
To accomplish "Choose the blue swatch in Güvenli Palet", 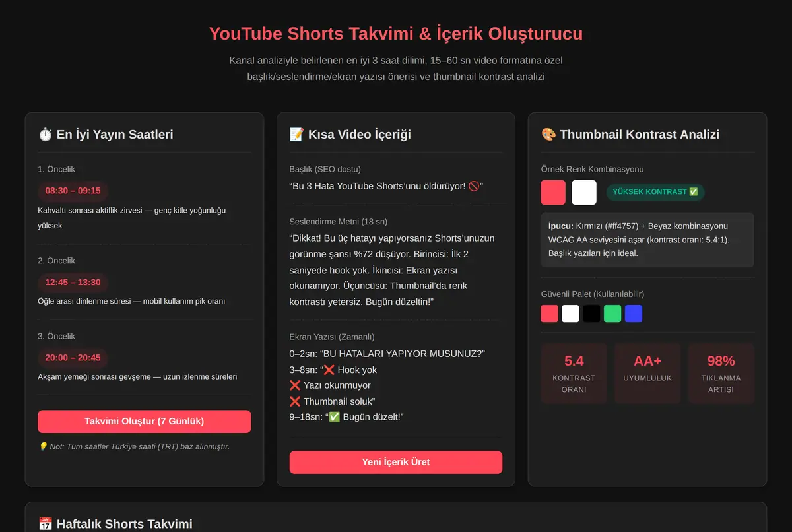I will [634, 314].
